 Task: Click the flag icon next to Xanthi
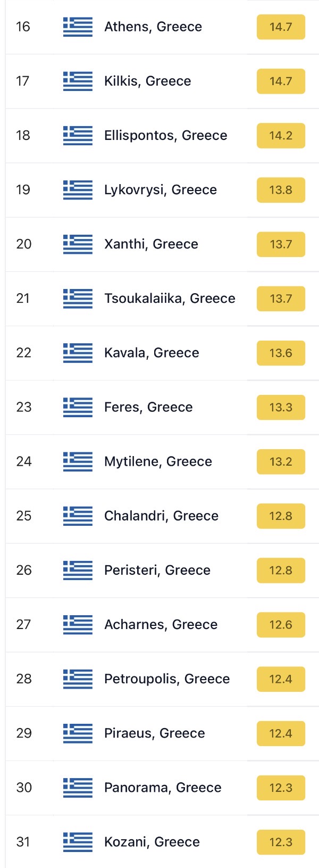[78, 244]
